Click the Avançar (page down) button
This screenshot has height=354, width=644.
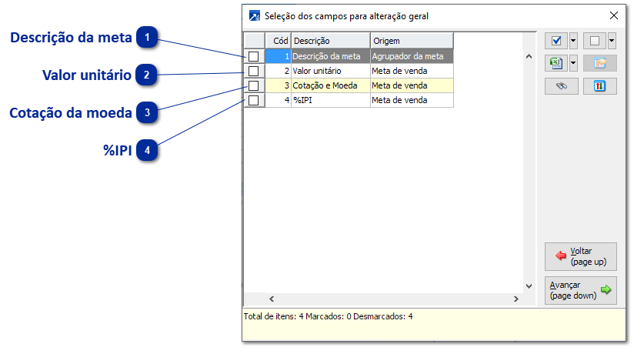tap(580, 290)
